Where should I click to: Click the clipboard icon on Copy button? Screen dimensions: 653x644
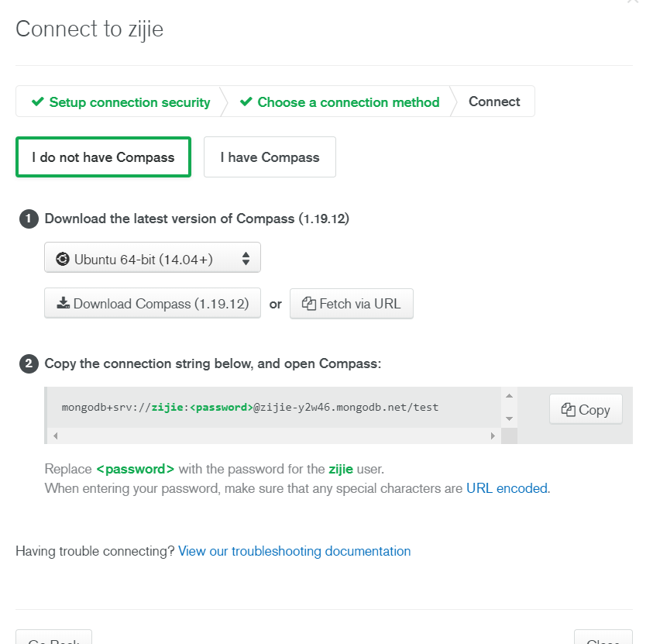pos(568,410)
